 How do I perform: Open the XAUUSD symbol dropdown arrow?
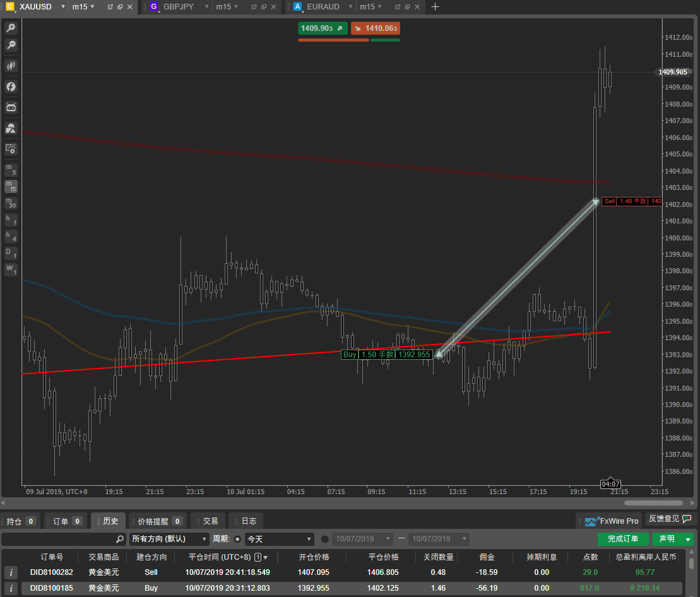(63, 7)
